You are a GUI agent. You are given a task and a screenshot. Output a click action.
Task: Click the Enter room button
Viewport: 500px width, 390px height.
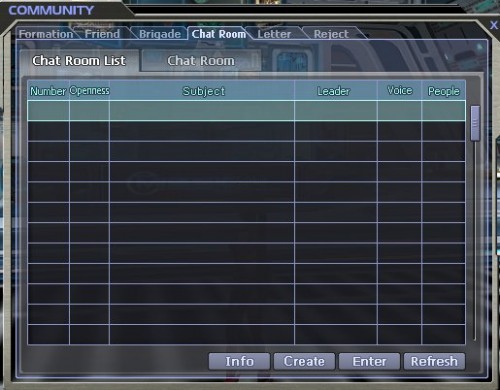[369, 361]
